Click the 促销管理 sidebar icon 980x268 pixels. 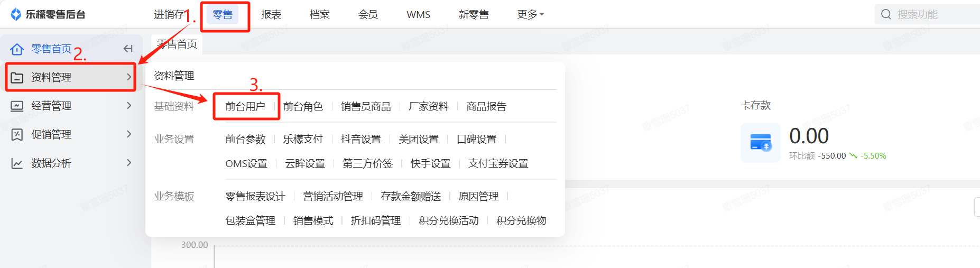pyautogui.click(x=17, y=135)
